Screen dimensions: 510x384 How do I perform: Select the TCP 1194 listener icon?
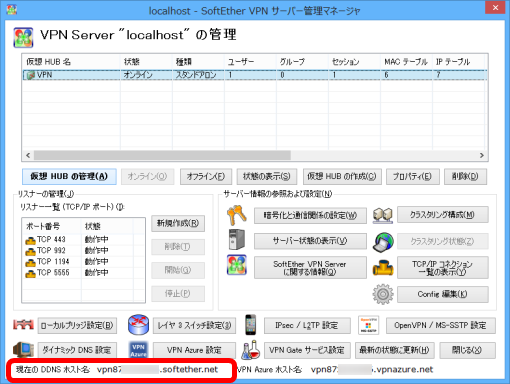pos(30,262)
